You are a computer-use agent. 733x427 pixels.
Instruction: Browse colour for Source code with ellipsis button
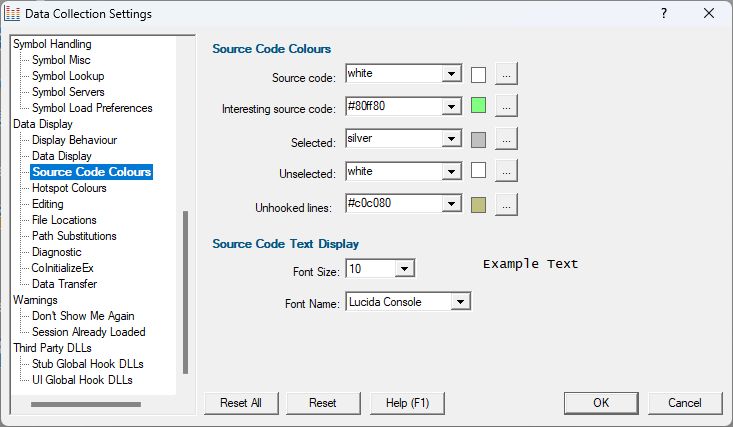tap(506, 74)
